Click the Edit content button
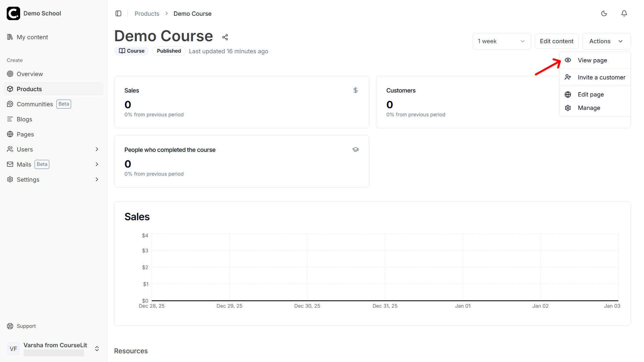 (x=557, y=41)
